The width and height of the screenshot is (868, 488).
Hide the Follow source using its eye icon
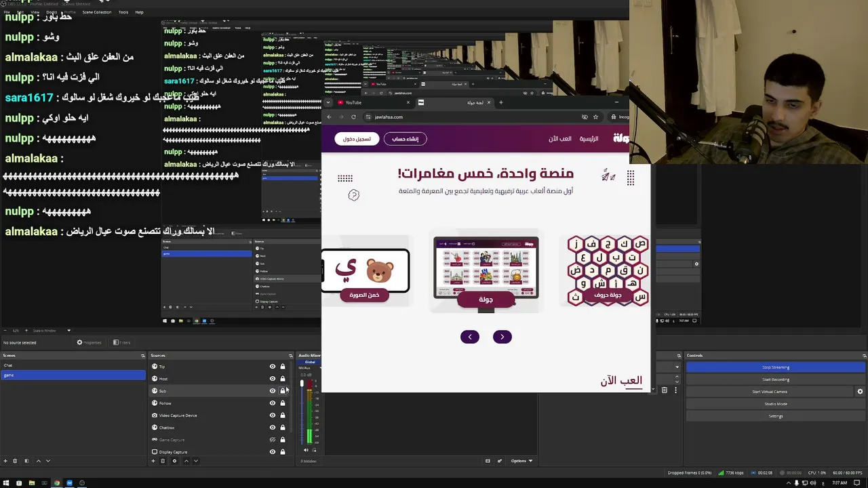[273, 403]
